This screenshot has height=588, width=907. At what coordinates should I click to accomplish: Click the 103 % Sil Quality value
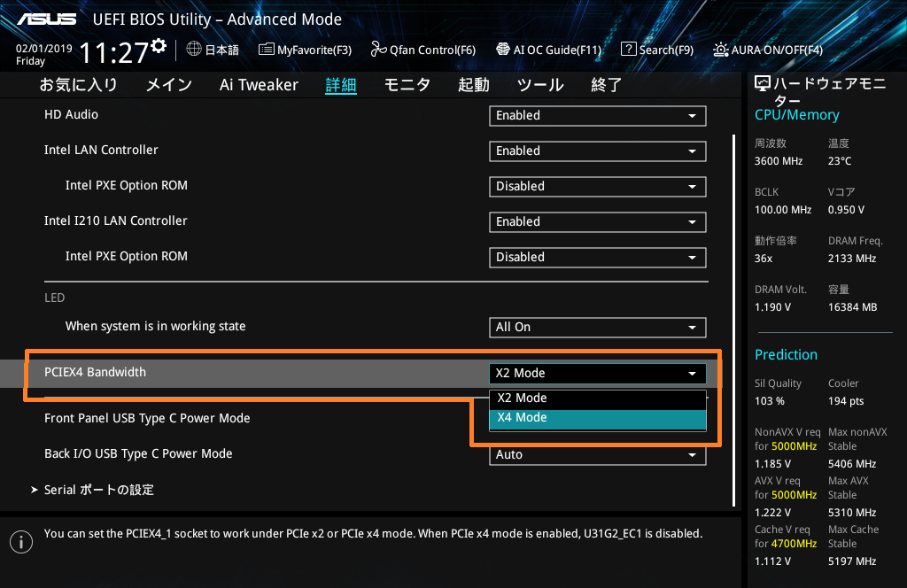point(770,400)
